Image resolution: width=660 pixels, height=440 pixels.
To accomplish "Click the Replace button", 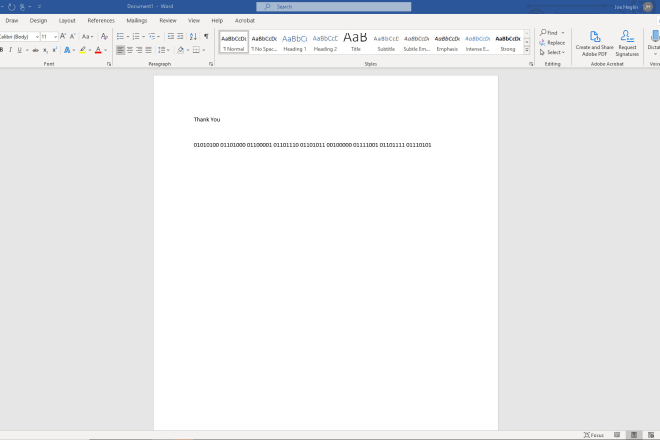I will tap(552, 43).
